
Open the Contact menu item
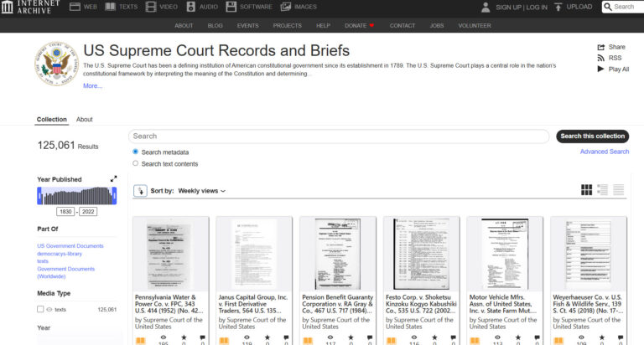click(402, 25)
